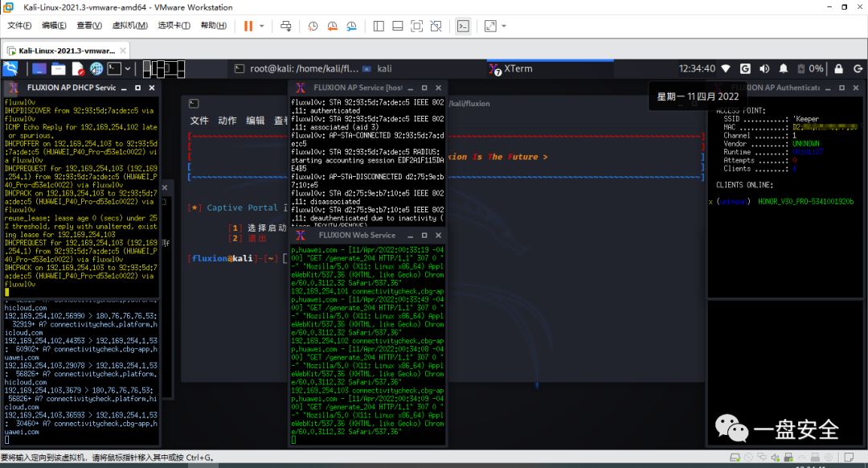Click the show desktop panel icon
This screenshot has width=868, height=468.
[x=39, y=68]
